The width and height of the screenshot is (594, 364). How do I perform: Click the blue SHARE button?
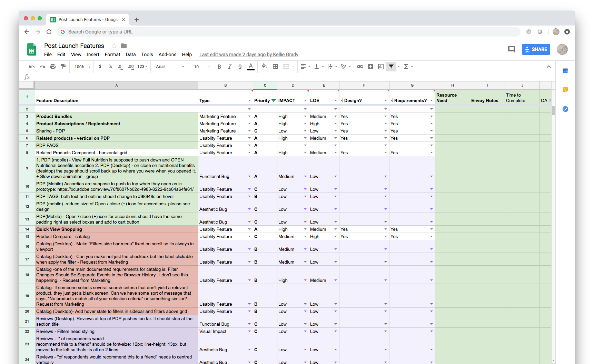(x=536, y=49)
